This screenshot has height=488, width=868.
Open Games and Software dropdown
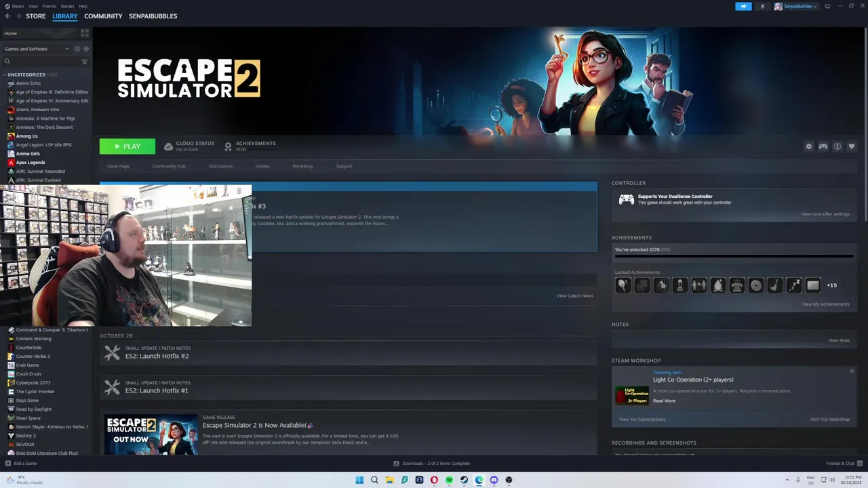(37, 49)
